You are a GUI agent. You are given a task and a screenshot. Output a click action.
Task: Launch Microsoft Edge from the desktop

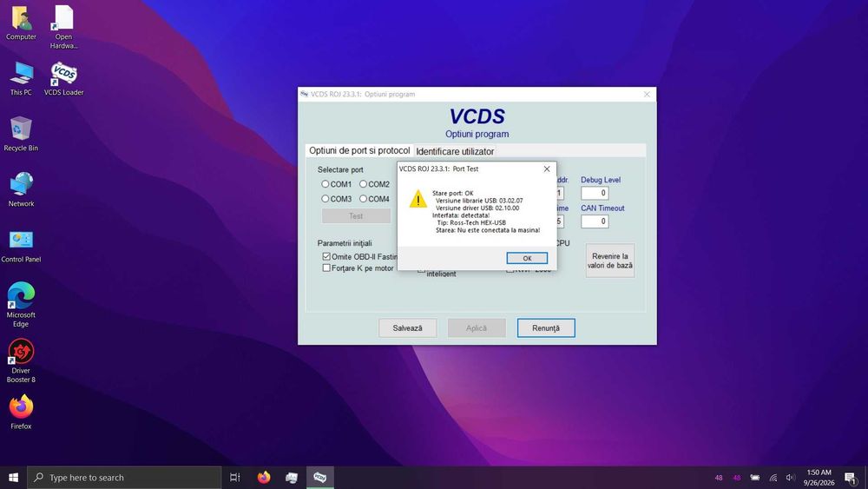(x=21, y=305)
